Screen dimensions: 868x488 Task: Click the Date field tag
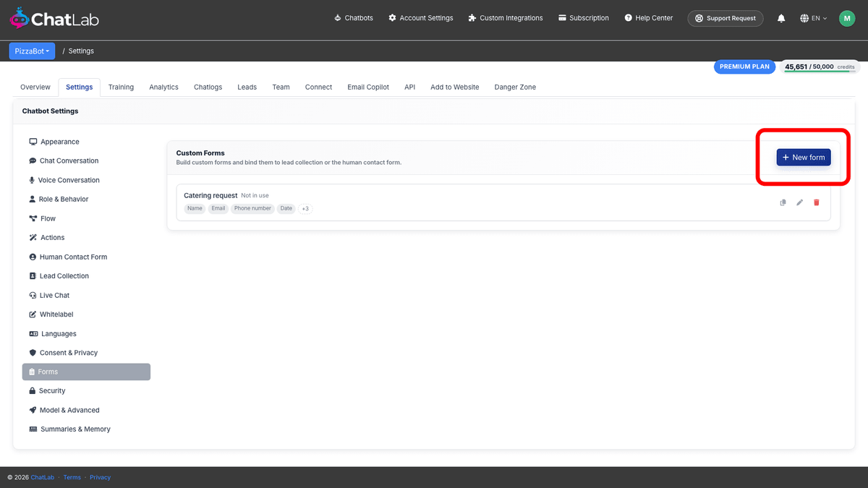[x=286, y=208]
